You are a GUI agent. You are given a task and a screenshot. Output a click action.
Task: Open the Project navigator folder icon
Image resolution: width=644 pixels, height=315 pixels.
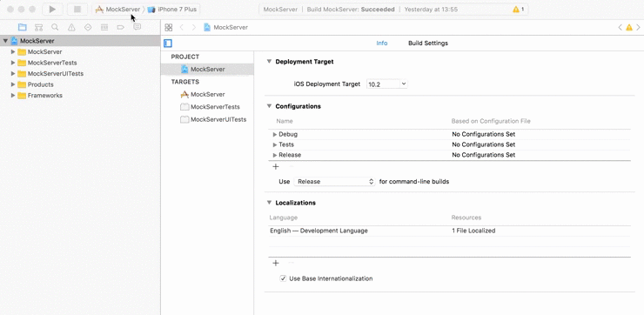point(22,27)
